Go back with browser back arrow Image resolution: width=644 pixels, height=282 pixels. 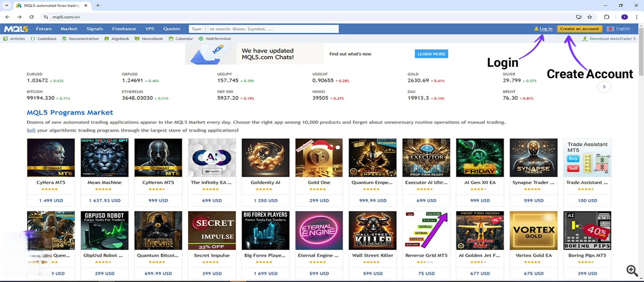pos(7,17)
